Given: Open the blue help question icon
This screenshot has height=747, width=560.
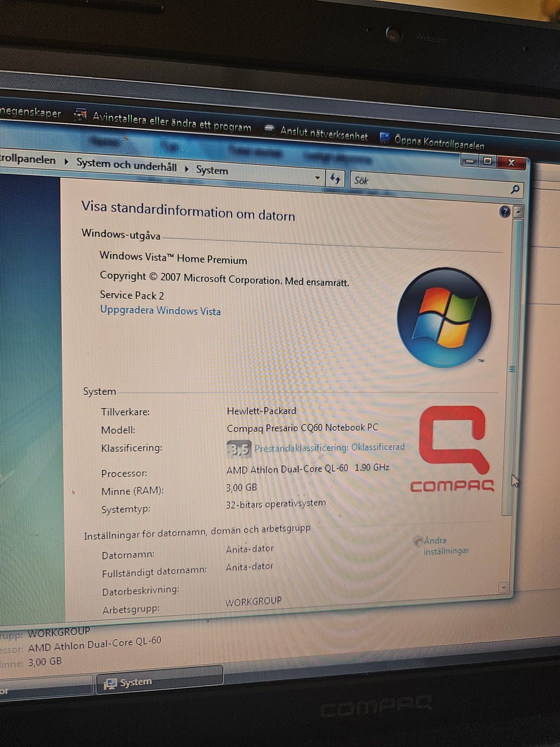Looking at the screenshot, I should (x=505, y=212).
